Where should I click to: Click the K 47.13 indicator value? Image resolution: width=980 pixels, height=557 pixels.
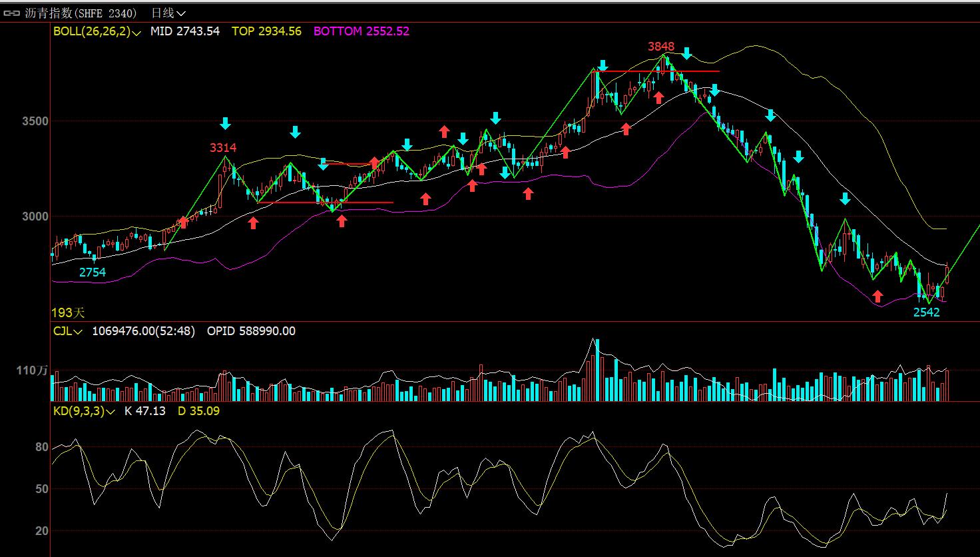click(x=144, y=411)
